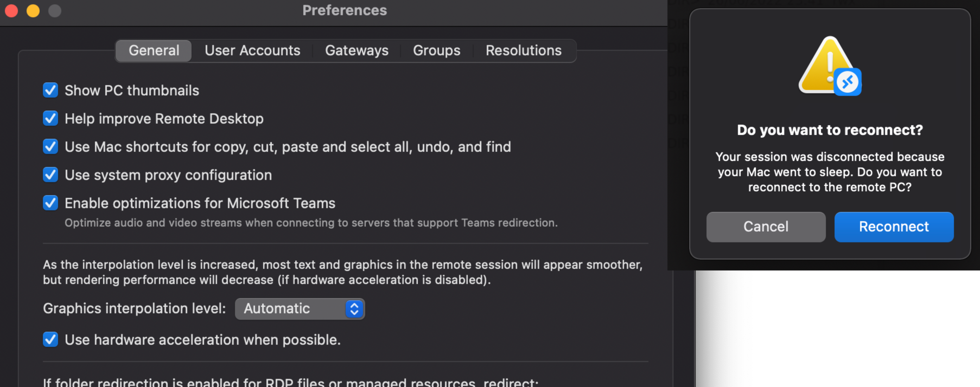Select the Resolutions tab

point(523,50)
